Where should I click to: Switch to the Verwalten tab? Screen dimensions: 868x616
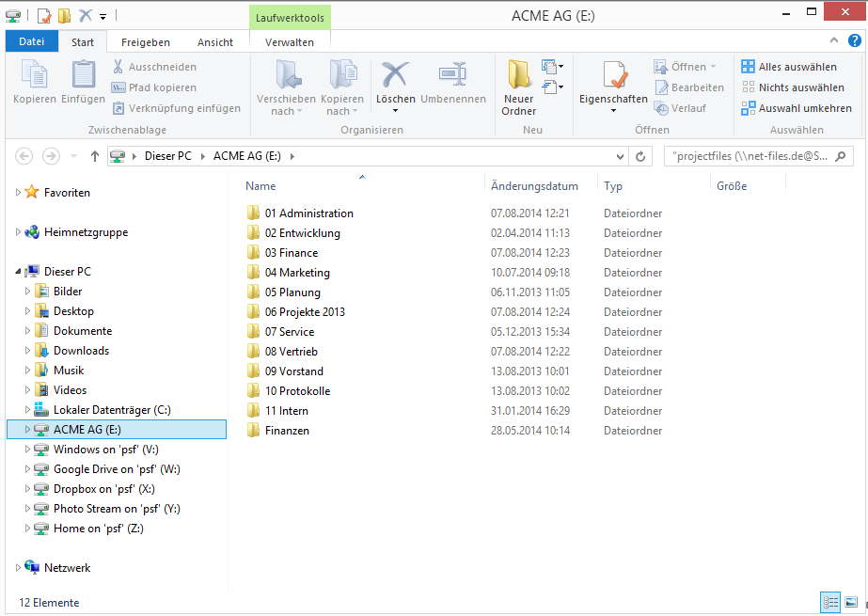tap(290, 42)
